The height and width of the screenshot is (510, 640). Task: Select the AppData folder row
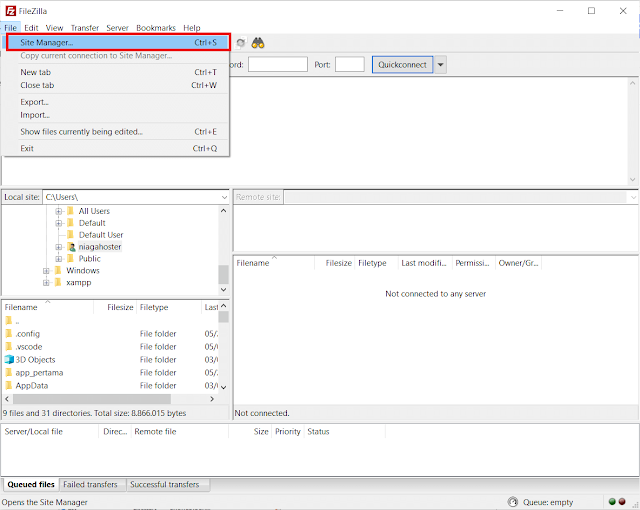(110, 386)
